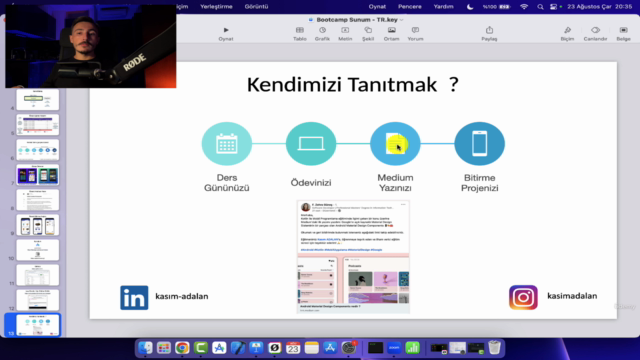Select slide 7 thumbnail in navigator
Image resolution: width=640 pixels, height=360 pixels.
click(x=38, y=175)
